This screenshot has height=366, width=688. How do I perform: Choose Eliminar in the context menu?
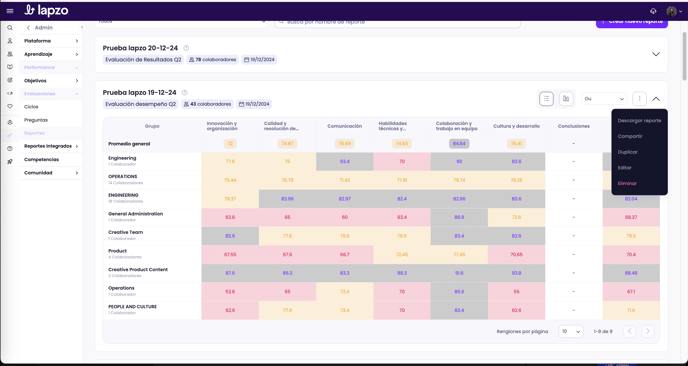coord(627,183)
